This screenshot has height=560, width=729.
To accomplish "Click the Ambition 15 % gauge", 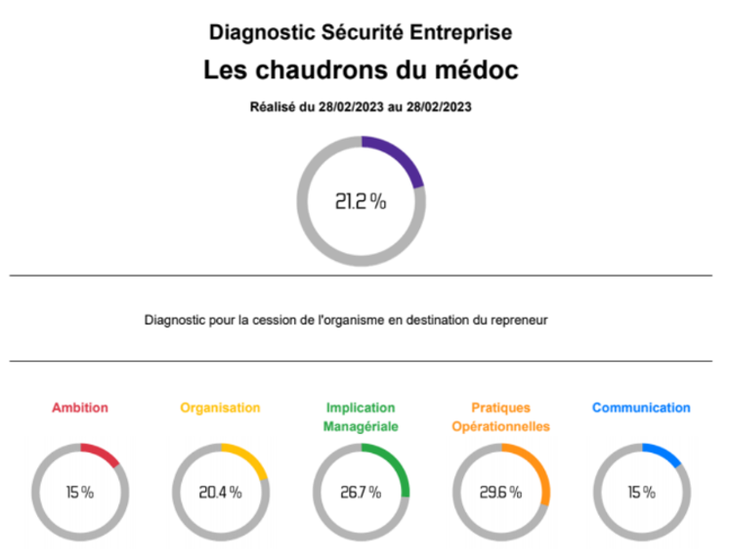I will click(x=80, y=492).
